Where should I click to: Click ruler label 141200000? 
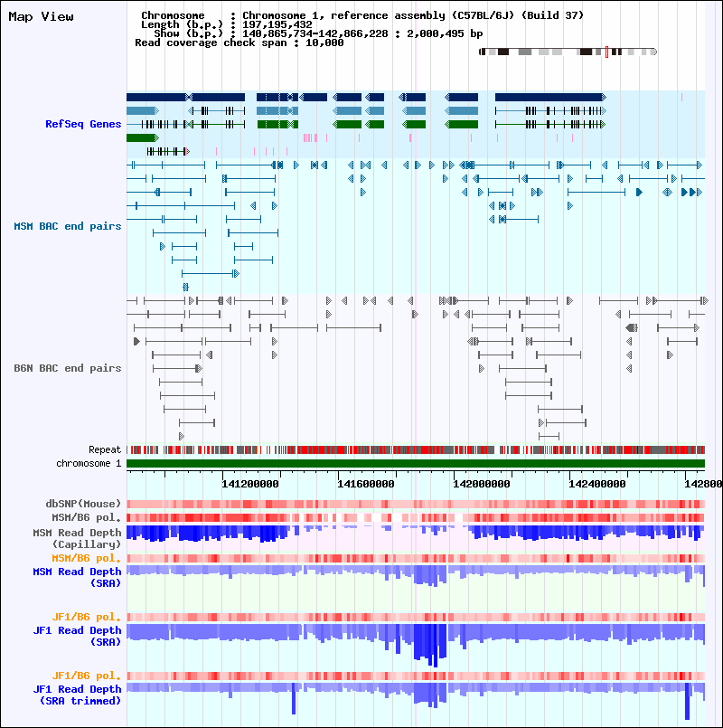click(x=250, y=484)
